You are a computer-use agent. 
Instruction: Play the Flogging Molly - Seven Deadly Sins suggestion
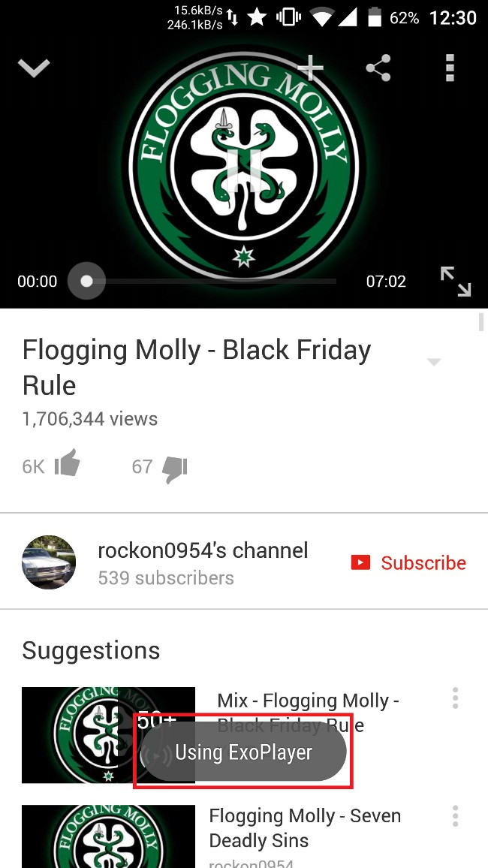point(305,827)
